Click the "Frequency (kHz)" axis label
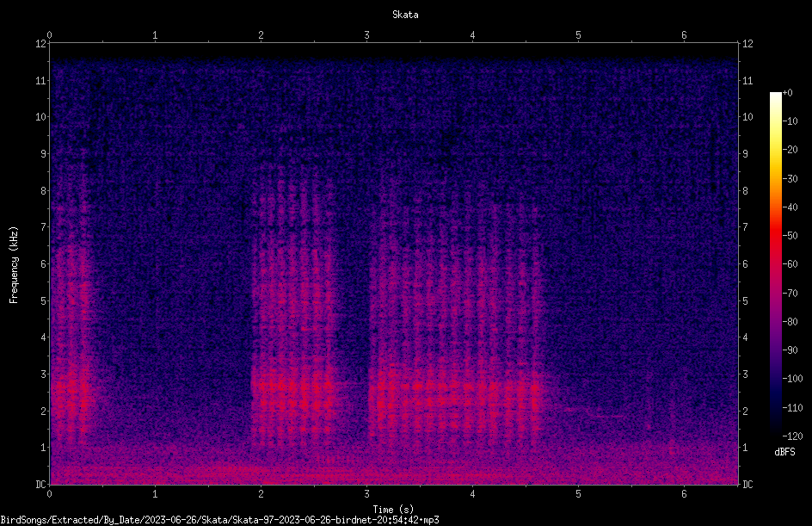This screenshot has width=812, height=526. 14,265
